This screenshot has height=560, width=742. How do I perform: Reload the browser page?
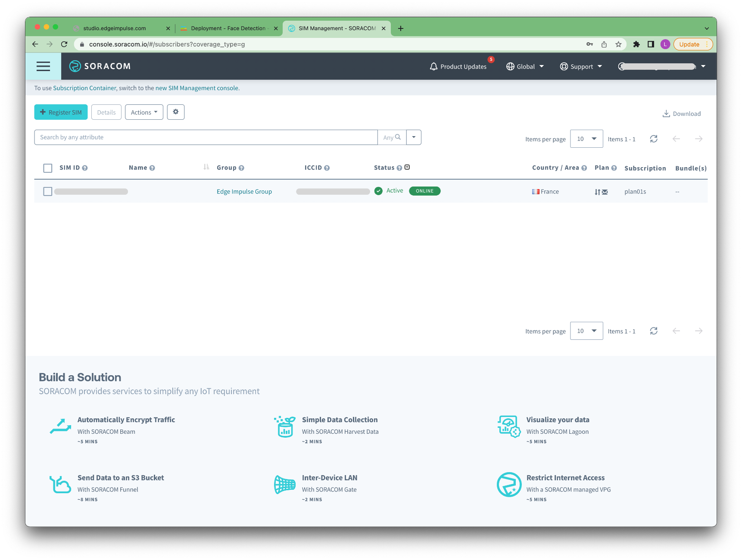[x=64, y=44]
